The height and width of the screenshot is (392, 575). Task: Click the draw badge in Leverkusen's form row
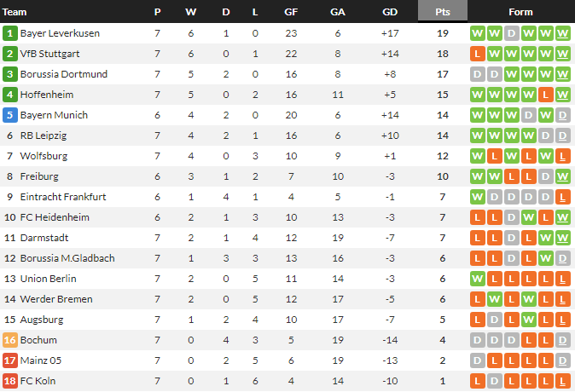coord(511,33)
